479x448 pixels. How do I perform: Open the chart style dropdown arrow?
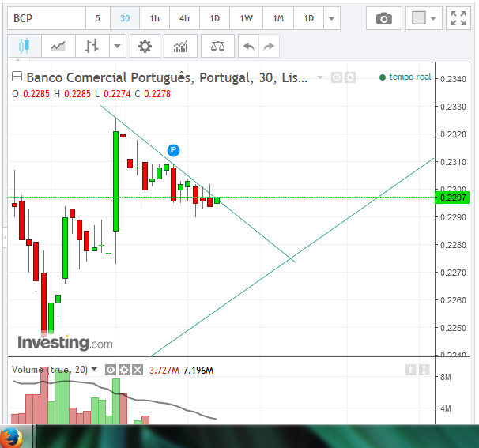[118, 46]
